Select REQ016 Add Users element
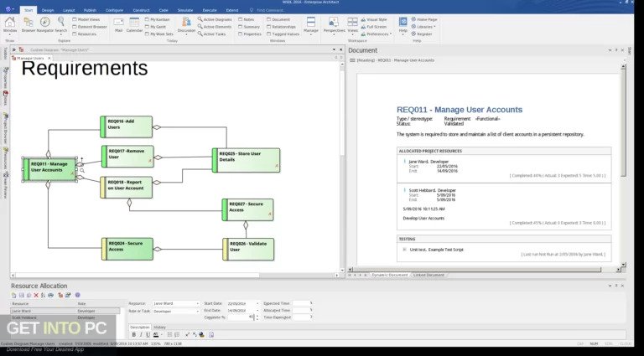 tap(126, 126)
